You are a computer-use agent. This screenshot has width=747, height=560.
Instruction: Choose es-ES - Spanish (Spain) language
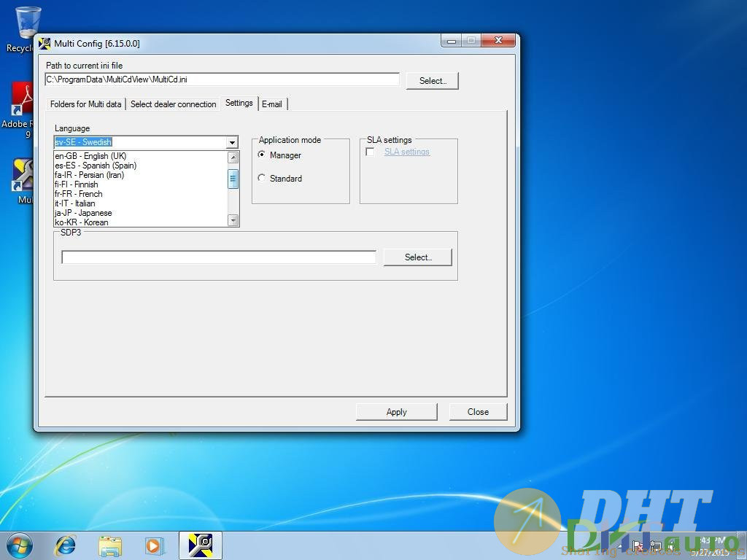coord(141,166)
